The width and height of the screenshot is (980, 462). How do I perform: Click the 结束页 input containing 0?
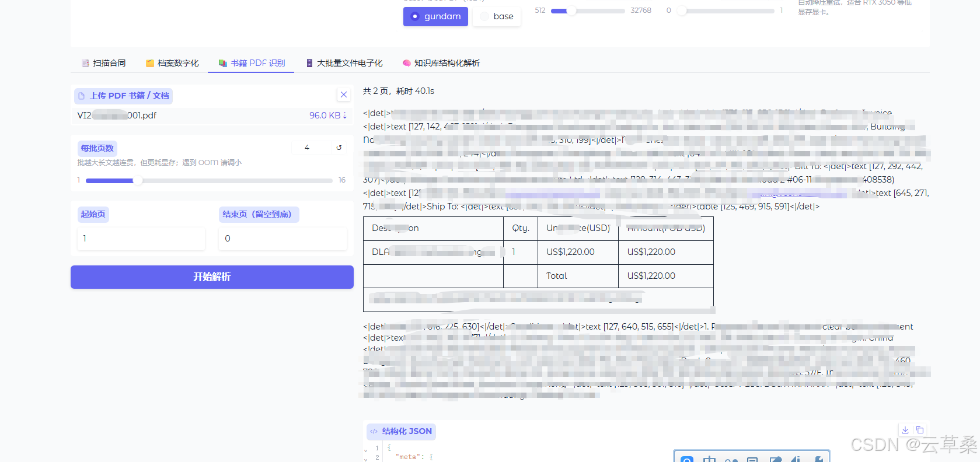coord(283,239)
